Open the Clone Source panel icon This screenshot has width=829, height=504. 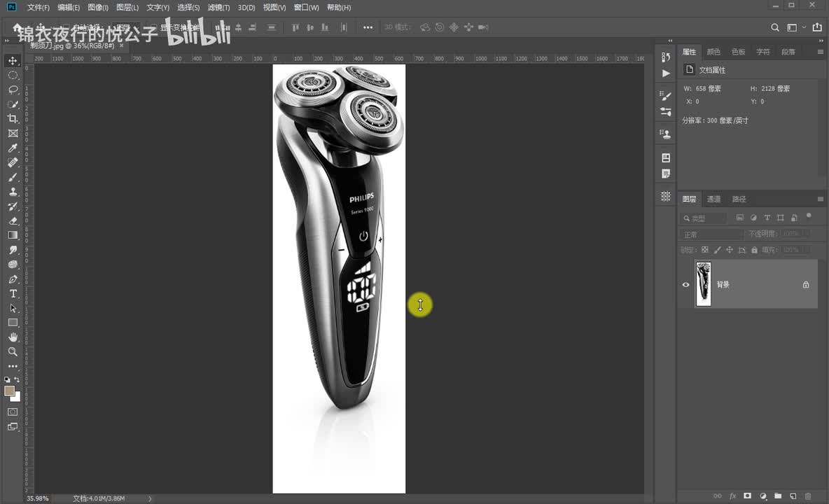(666, 134)
